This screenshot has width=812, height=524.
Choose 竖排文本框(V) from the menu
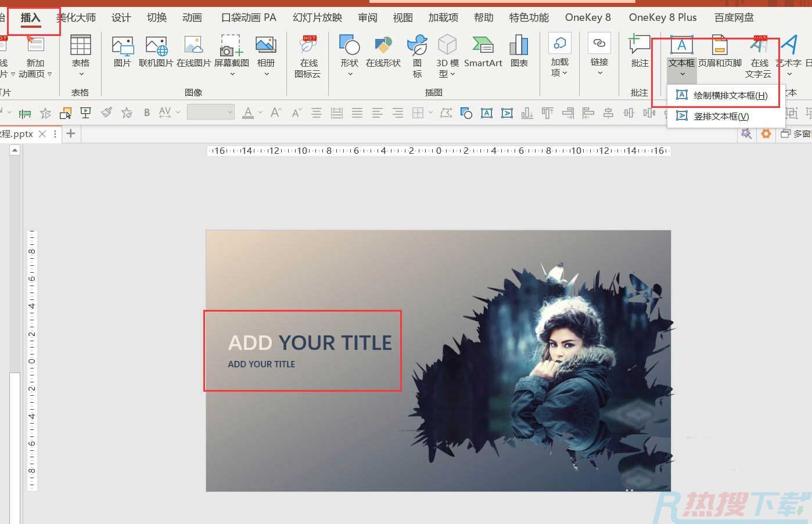(x=721, y=117)
